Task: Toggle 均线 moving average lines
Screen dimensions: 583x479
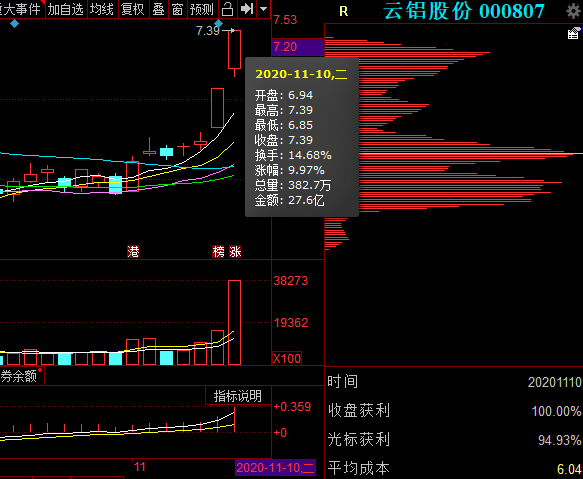Action: [x=102, y=9]
